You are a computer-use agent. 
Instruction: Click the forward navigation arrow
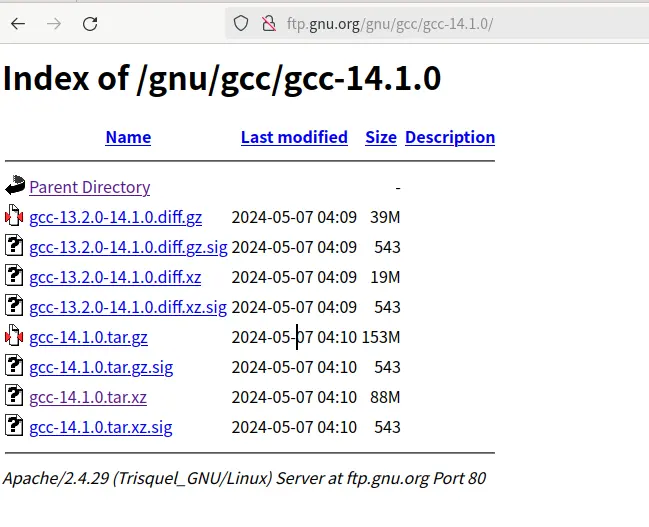pyautogui.click(x=54, y=24)
